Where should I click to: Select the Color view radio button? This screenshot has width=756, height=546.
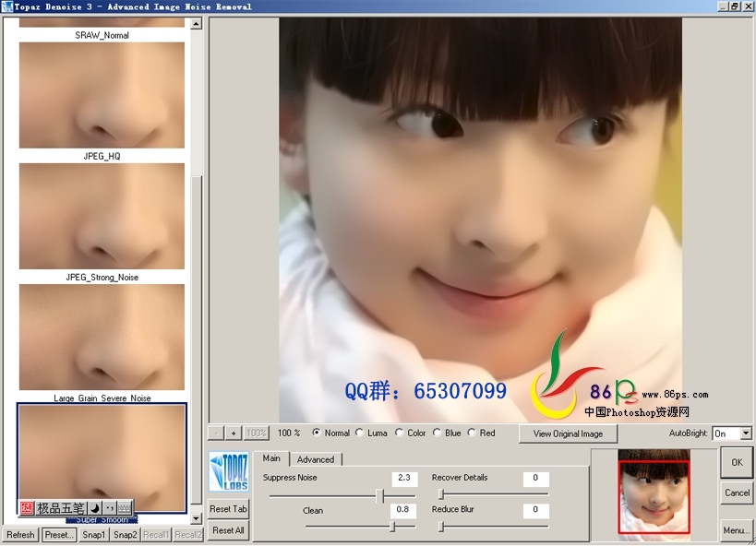tap(399, 433)
